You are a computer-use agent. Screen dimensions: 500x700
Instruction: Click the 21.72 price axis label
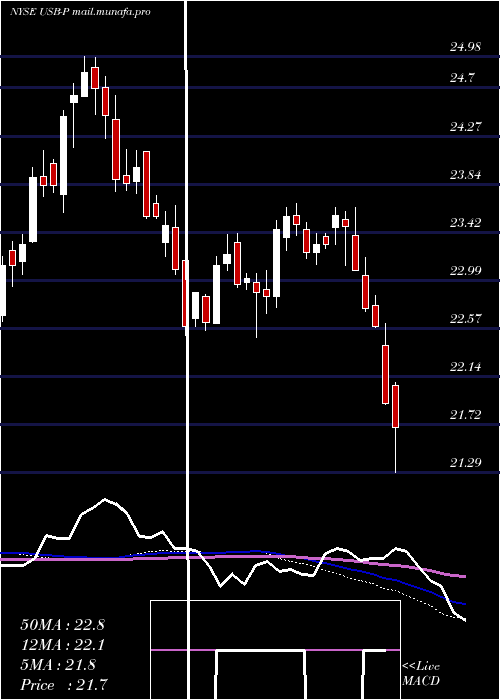(x=466, y=415)
